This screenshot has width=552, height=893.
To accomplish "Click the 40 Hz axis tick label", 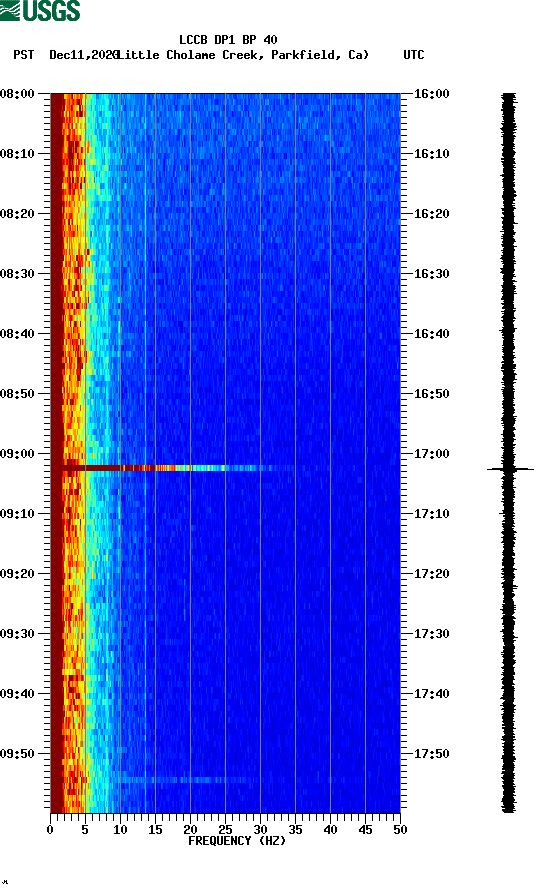I will pos(330,830).
